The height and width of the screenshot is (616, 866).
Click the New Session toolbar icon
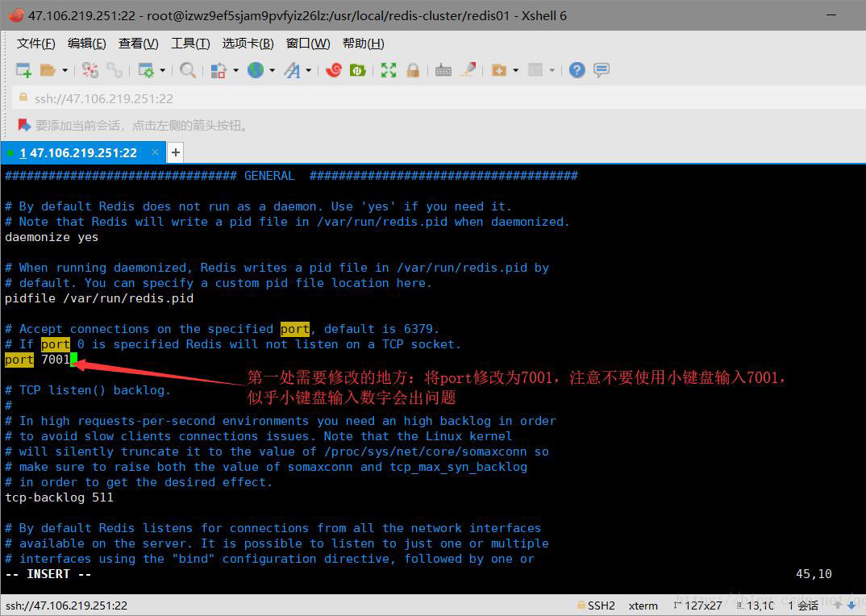tap(23, 70)
